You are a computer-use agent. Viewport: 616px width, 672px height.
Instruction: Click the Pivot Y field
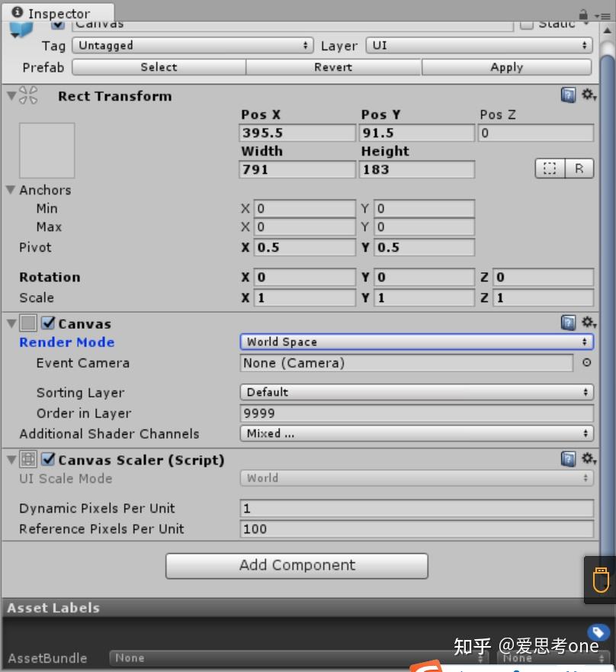424,247
